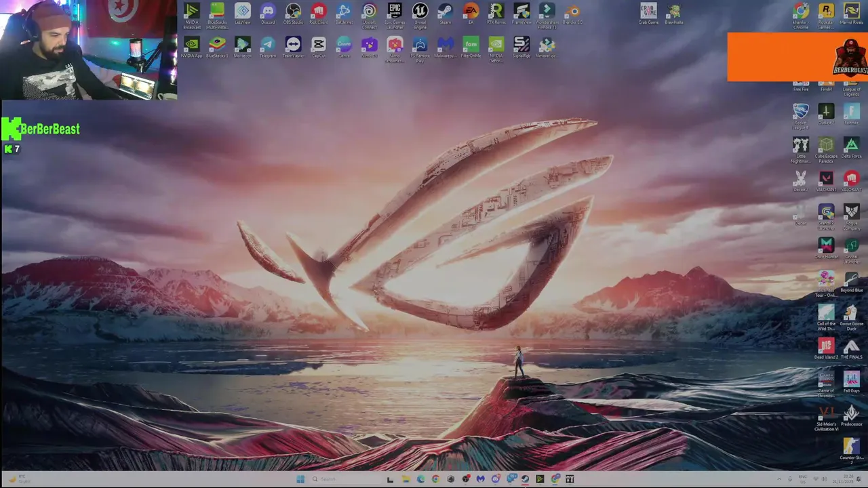Open the Brawlhalla desktop icon
This screenshot has height=488, width=868.
674,14
